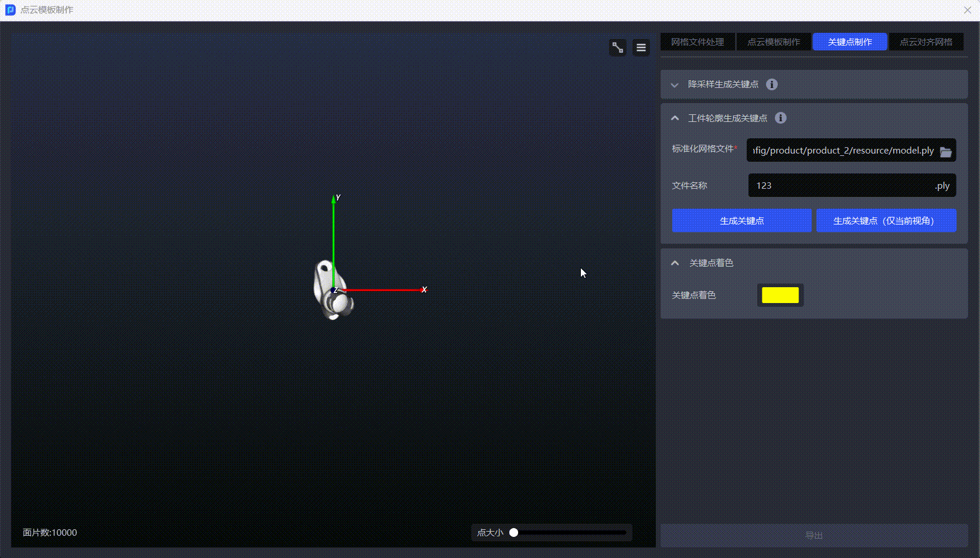Click the app logo in the title bar

10,10
